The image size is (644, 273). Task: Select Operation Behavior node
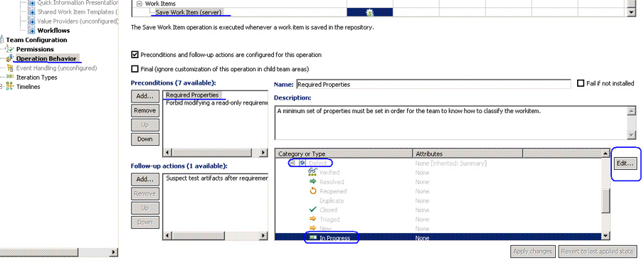pyautogui.click(x=46, y=59)
